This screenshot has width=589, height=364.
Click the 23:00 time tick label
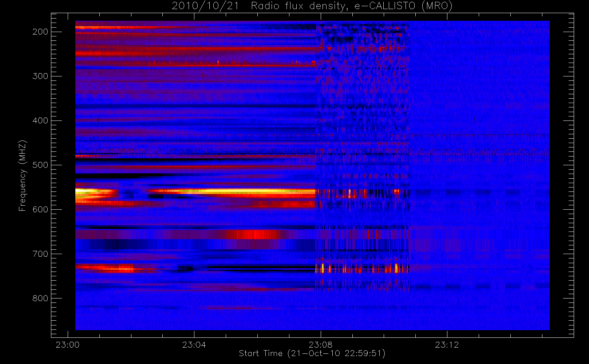67,345
